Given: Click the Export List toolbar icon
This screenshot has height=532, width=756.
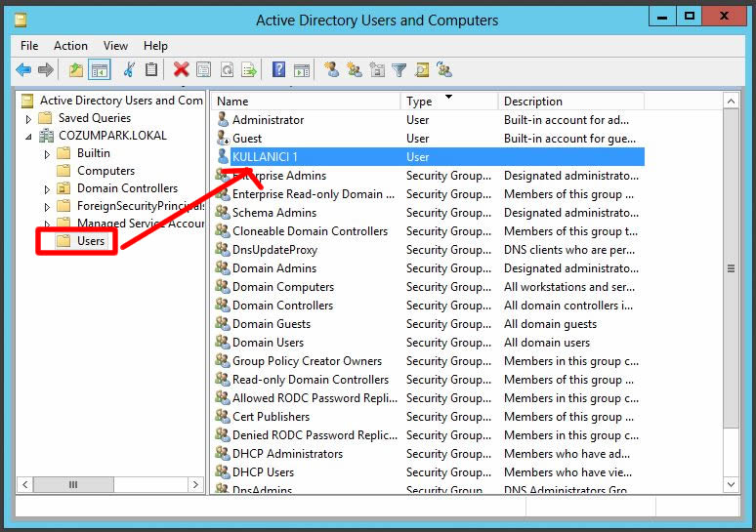Looking at the screenshot, I should tap(249, 69).
